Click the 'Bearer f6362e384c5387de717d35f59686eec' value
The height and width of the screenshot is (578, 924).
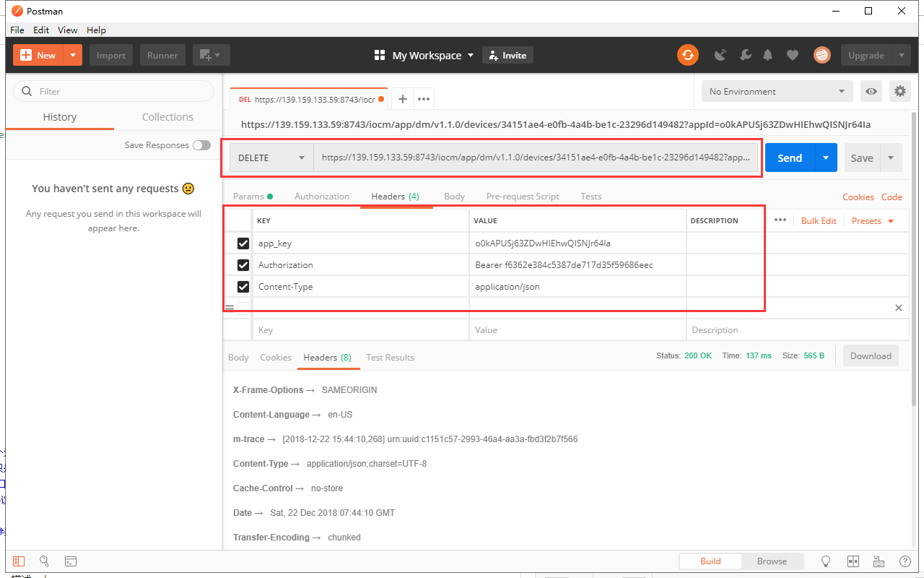pos(564,265)
